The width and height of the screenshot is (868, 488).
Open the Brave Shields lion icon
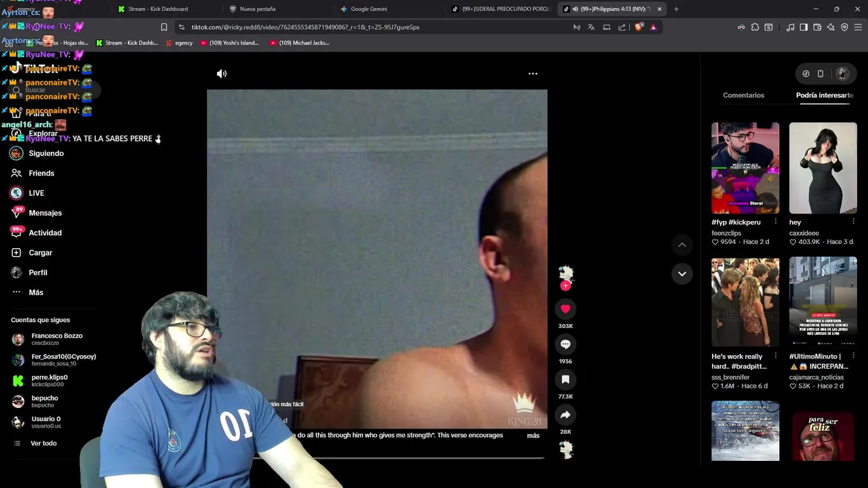[x=638, y=27]
